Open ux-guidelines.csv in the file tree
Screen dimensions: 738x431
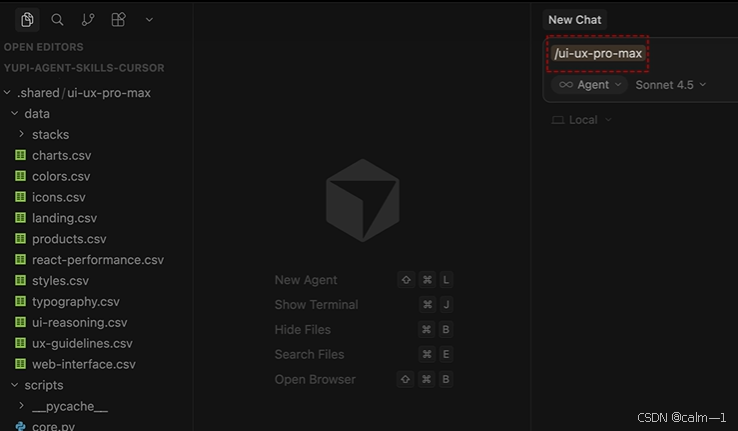coord(82,343)
